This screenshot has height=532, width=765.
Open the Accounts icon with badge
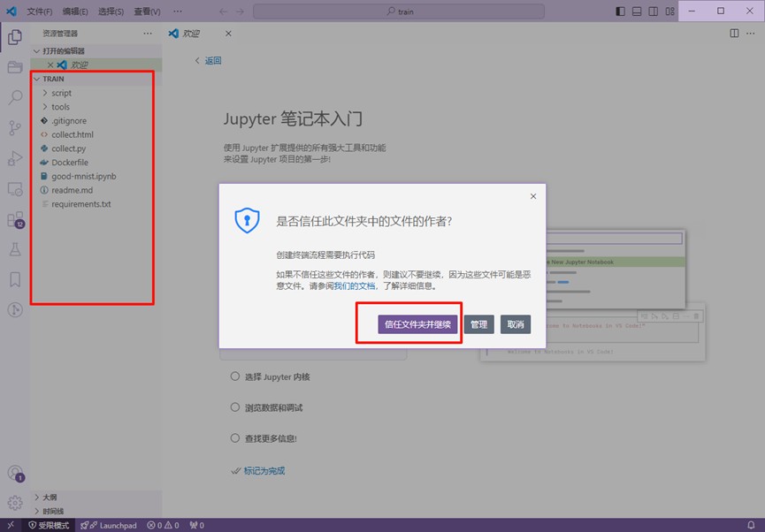tap(15, 473)
